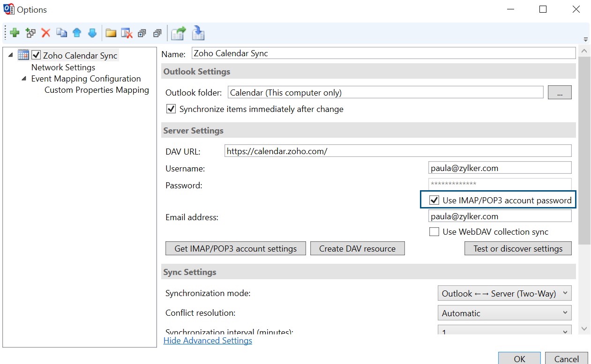
Task: Click the DAV URL input field
Action: click(x=397, y=151)
